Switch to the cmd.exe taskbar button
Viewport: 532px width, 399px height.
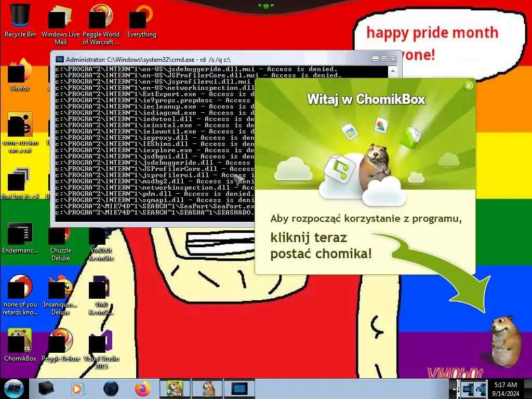pos(240,389)
